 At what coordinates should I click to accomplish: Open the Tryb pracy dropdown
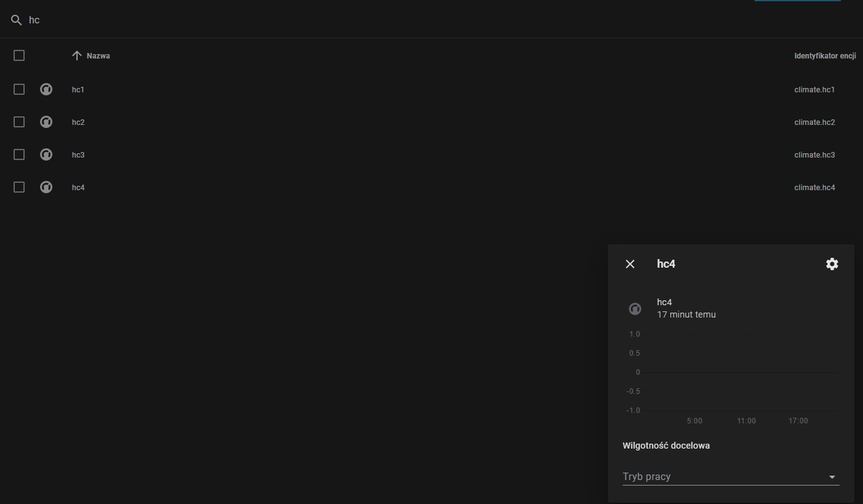coord(731,476)
